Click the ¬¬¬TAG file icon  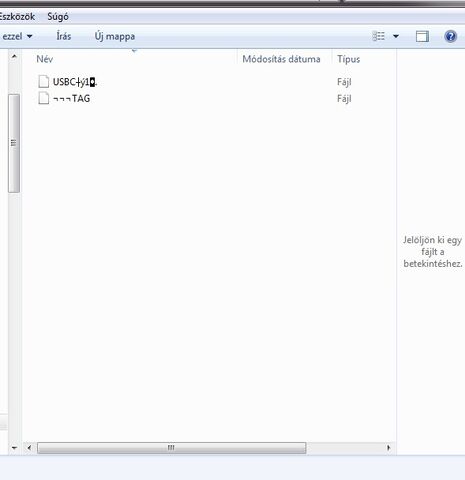tap(44, 98)
